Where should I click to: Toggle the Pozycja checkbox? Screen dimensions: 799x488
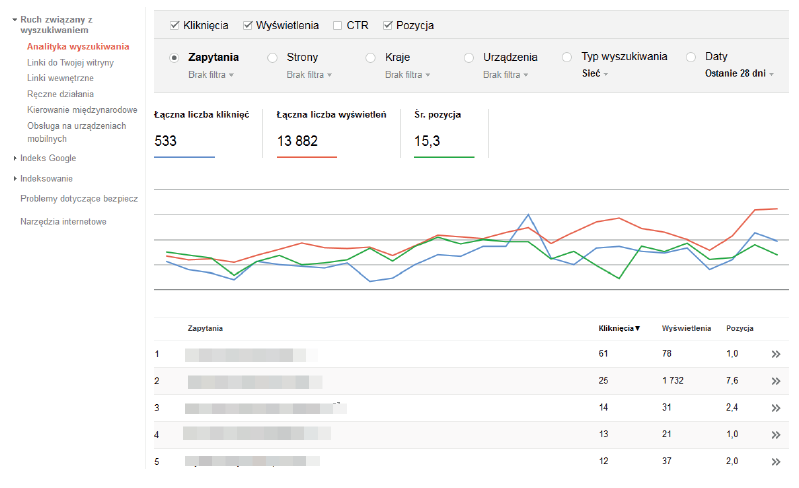point(388,25)
